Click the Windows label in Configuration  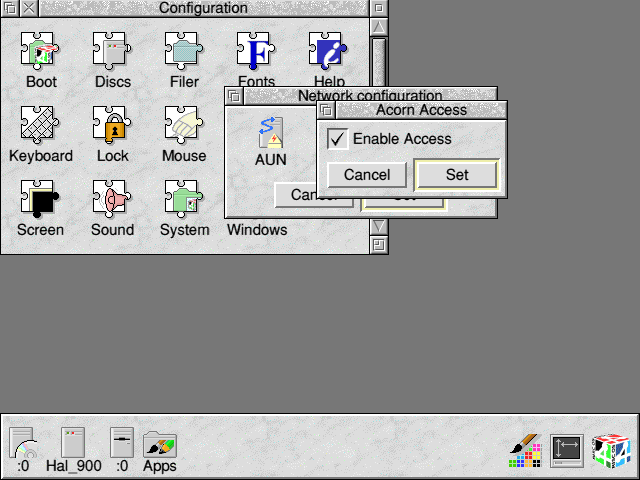coord(257,230)
